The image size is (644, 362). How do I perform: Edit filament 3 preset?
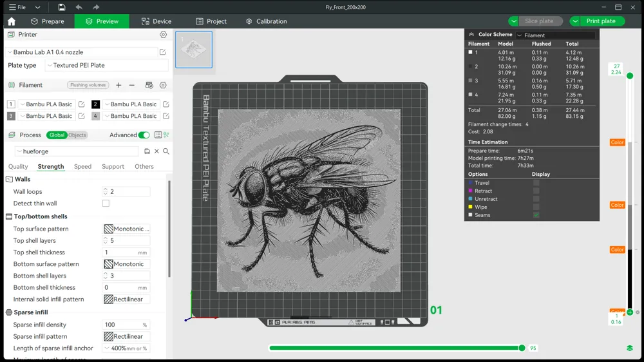(81, 116)
